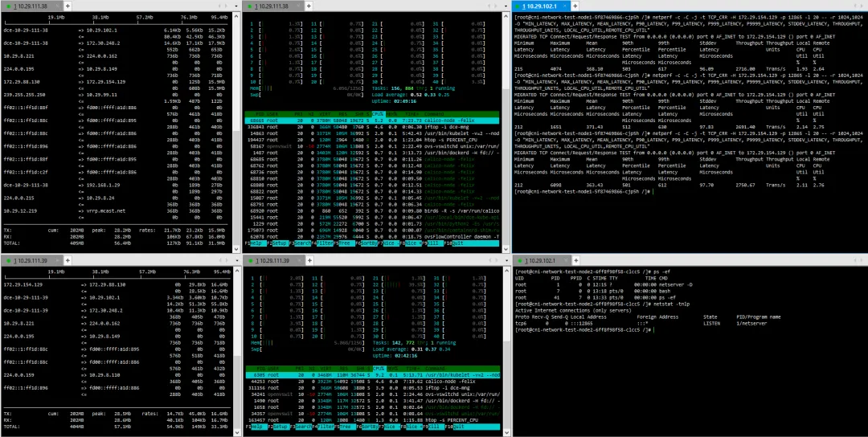Viewport: 868px width, 437px height.
Task: Sort by CPU% column in the 10.29.111.39 htop
Action: pos(379,369)
